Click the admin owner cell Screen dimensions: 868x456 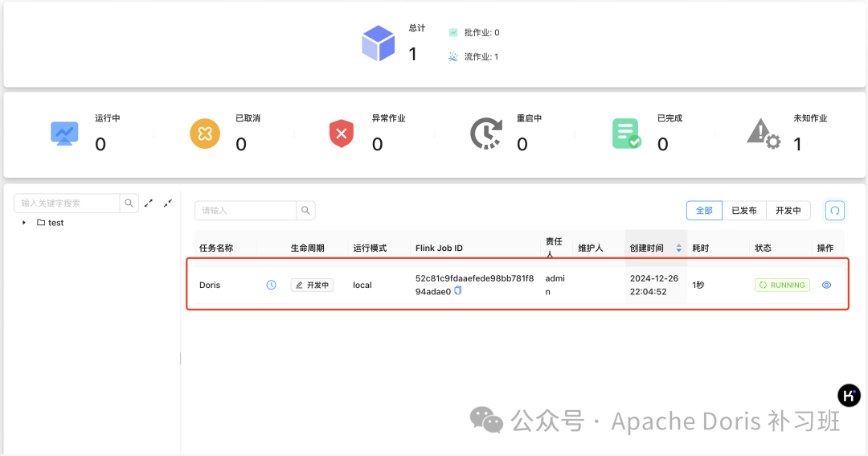tap(555, 285)
